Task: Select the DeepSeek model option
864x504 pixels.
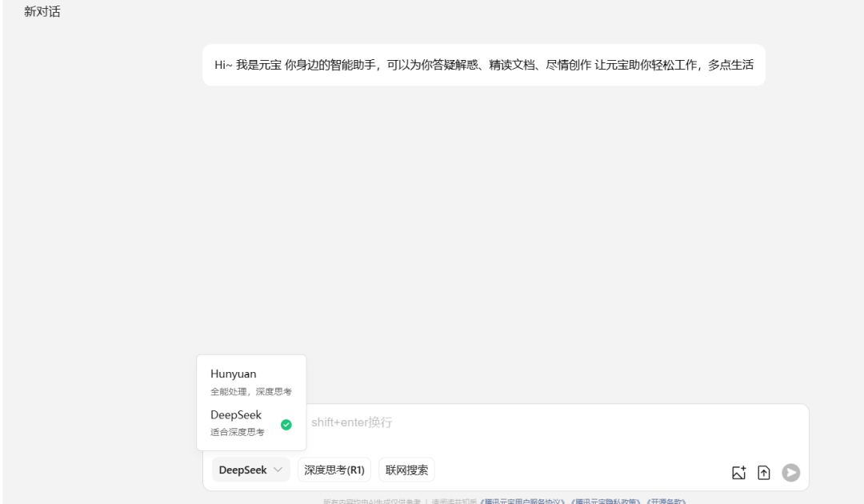Action: (x=250, y=422)
